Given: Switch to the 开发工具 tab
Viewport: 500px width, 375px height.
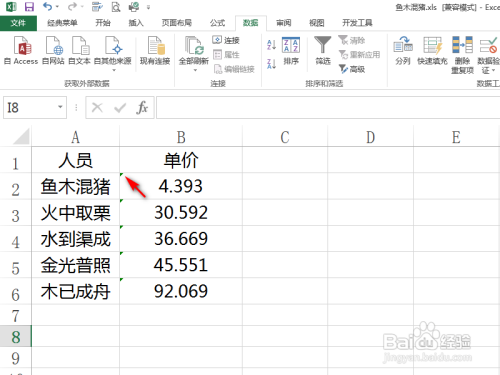Looking at the screenshot, I should pyautogui.click(x=357, y=23).
